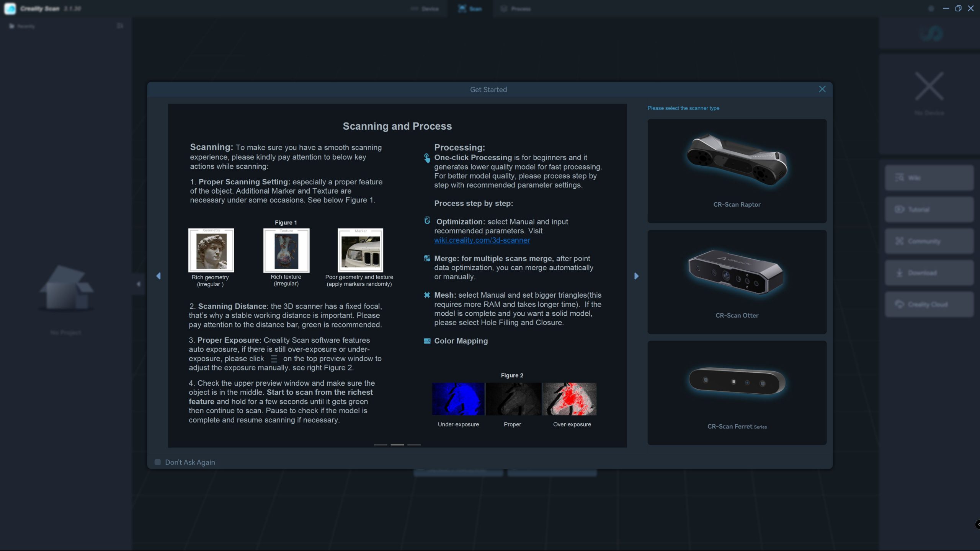Screen dimensions: 980x551
Task: Jump to the third slide indicator
Action: pyautogui.click(x=414, y=445)
